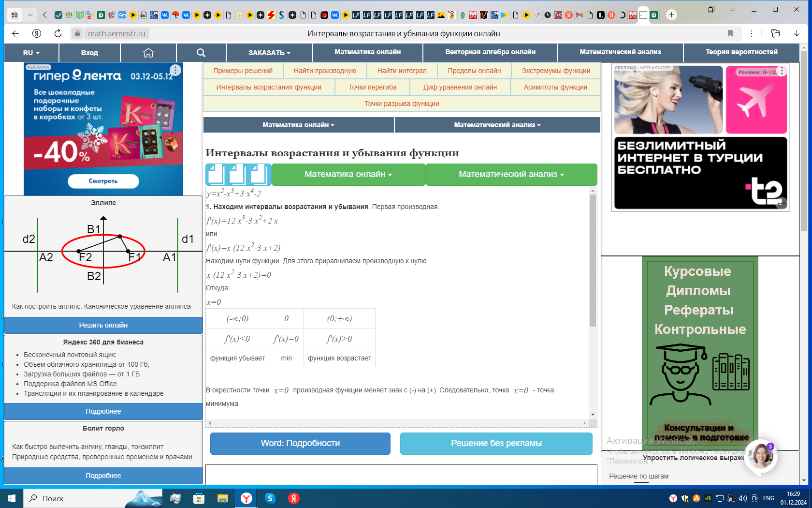The height and width of the screenshot is (508, 812).
Task: Follow the Экстремумы функции link
Action: pyautogui.click(x=556, y=71)
